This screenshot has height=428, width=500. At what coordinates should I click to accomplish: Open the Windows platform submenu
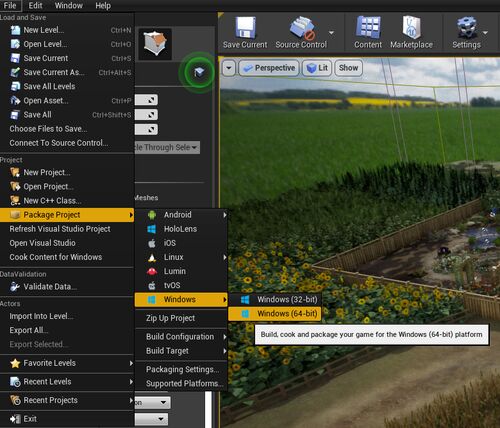pyautogui.click(x=181, y=299)
